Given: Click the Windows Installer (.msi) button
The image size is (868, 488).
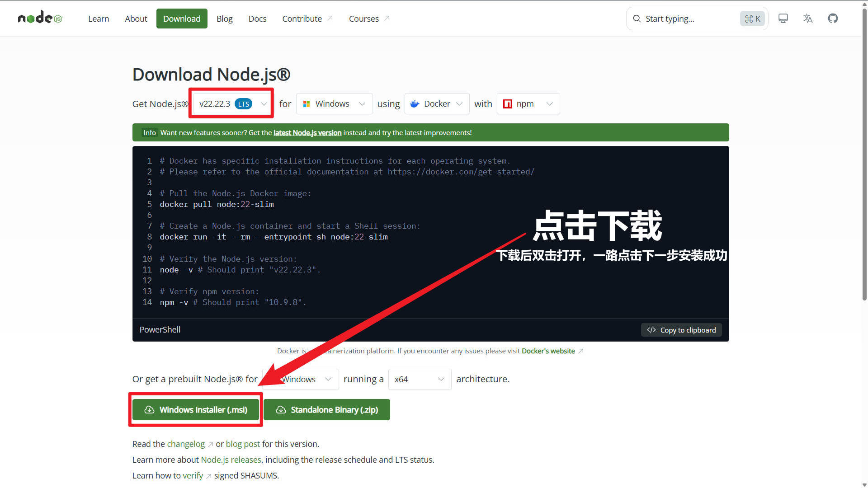Looking at the screenshot, I should [196, 410].
